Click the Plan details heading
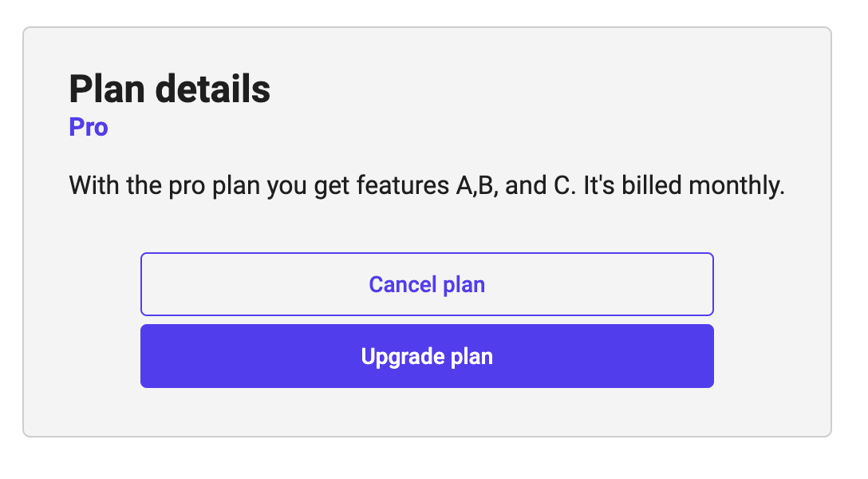The image size is (868, 479). point(169,89)
